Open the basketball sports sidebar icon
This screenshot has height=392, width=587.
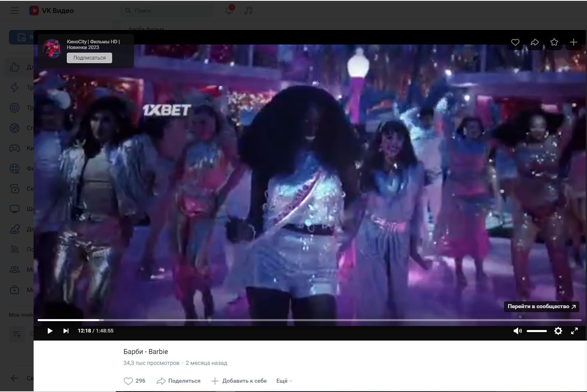coord(15,128)
